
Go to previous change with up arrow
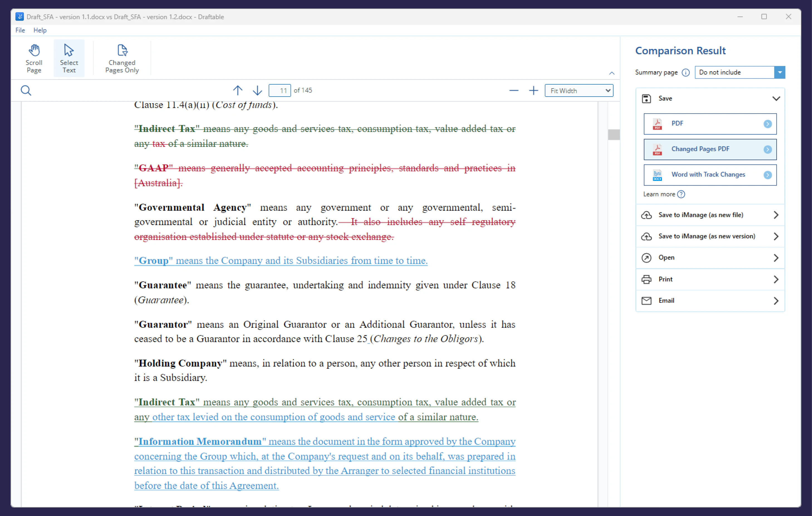pos(238,90)
